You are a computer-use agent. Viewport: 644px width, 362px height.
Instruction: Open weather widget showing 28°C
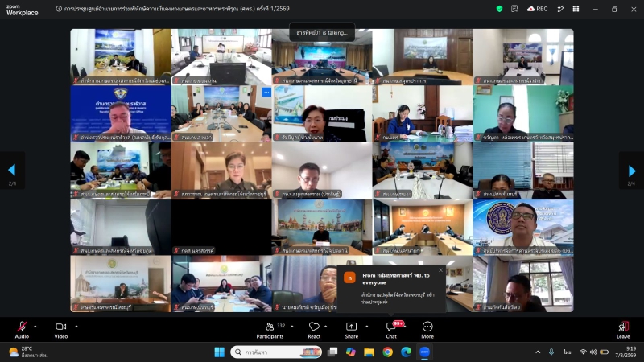(28, 352)
